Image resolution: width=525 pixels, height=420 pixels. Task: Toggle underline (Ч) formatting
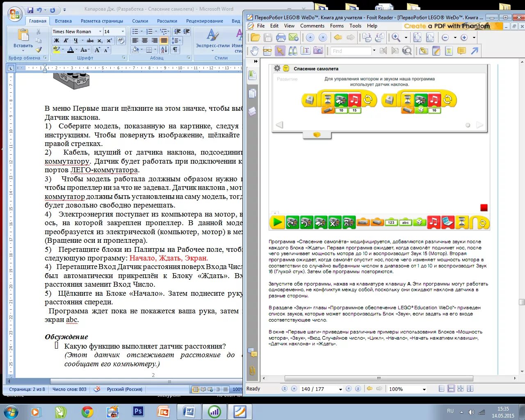75,41
